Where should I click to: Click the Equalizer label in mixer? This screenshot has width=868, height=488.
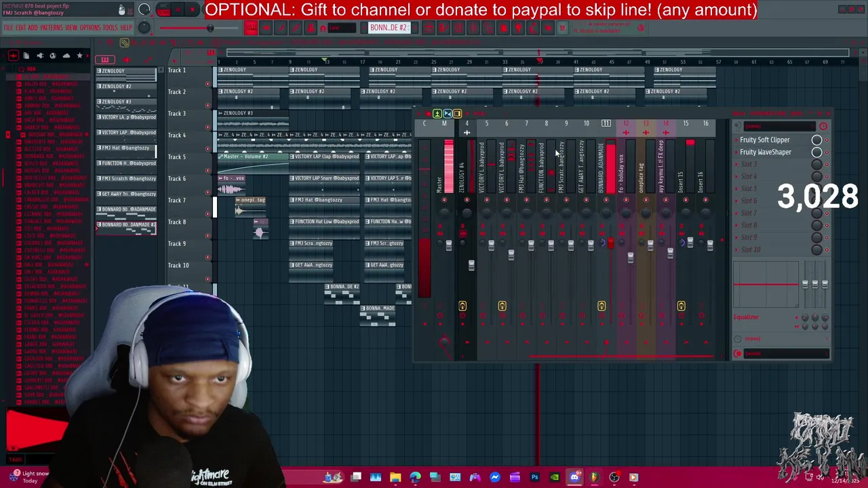746,317
